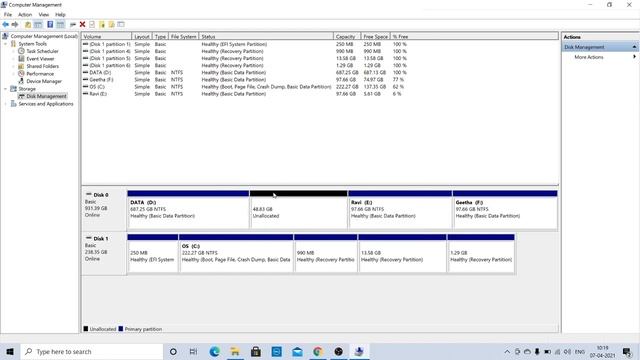Click the checkmark Properties toolbar icon
This screenshot has width=640, height=360.
[x=92, y=24]
